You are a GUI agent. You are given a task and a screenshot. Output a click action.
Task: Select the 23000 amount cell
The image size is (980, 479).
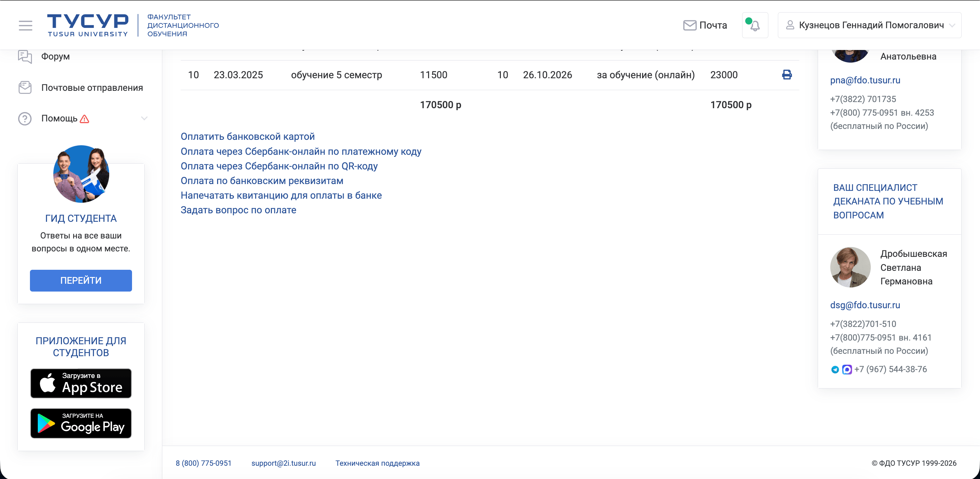(724, 75)
